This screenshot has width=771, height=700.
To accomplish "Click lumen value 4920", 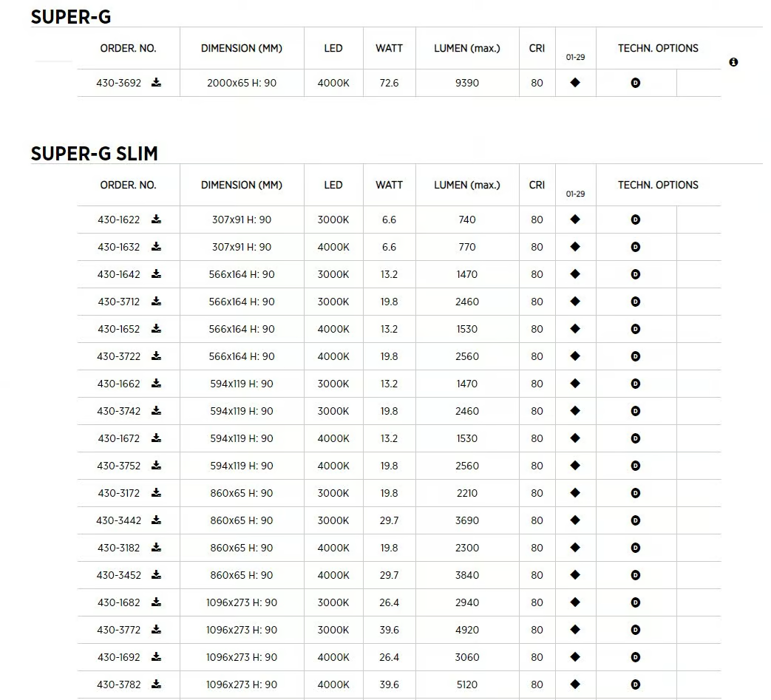I will 466,631.
